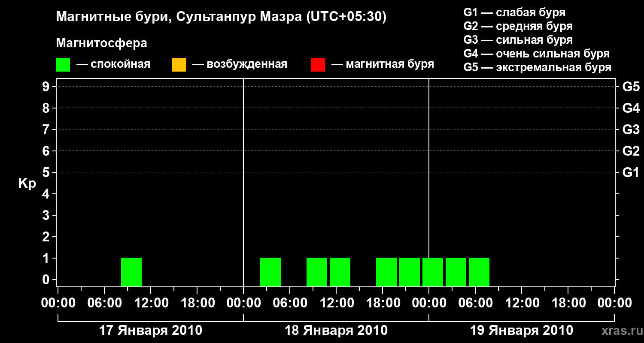
Task: Select the "19 Января 2010" date label
Action: point(522,331)
